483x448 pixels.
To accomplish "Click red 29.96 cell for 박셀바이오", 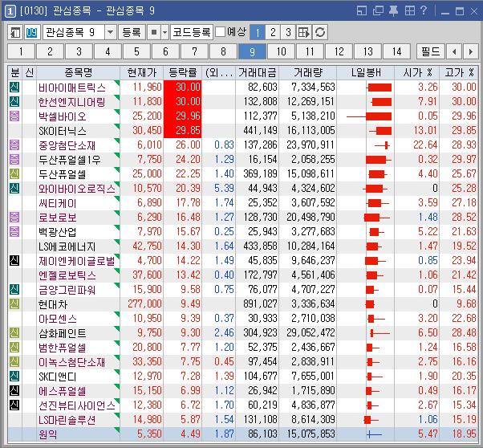I will 183,116.
